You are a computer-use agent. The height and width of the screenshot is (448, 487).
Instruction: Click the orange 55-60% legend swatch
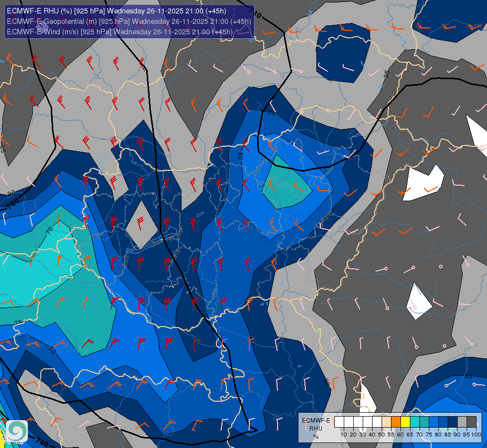[396, 422]
